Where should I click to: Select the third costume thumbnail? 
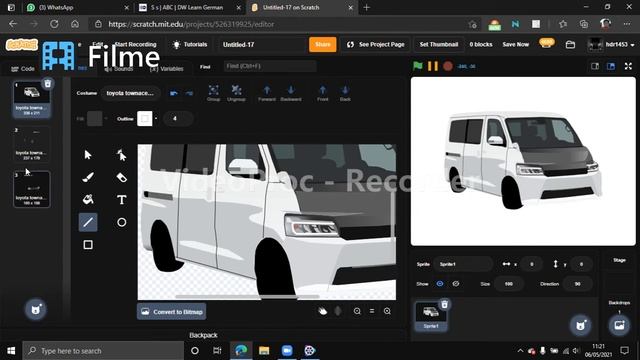(x=31, y=189)
